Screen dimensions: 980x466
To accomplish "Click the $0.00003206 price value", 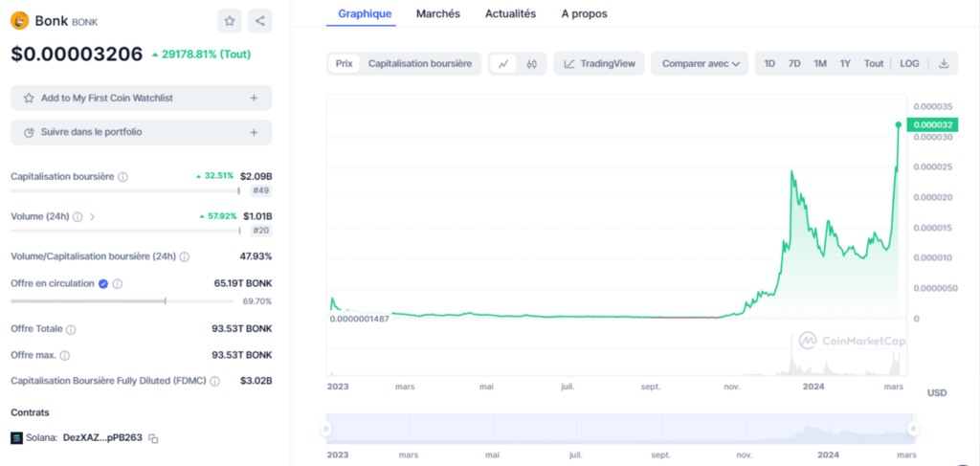I will pos(77,55).
